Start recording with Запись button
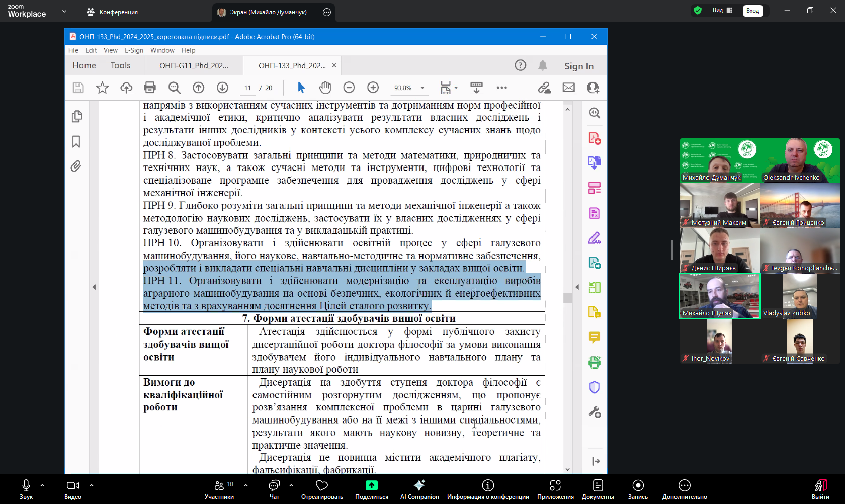This screenshot has width=845, height=504. [638, 489]
